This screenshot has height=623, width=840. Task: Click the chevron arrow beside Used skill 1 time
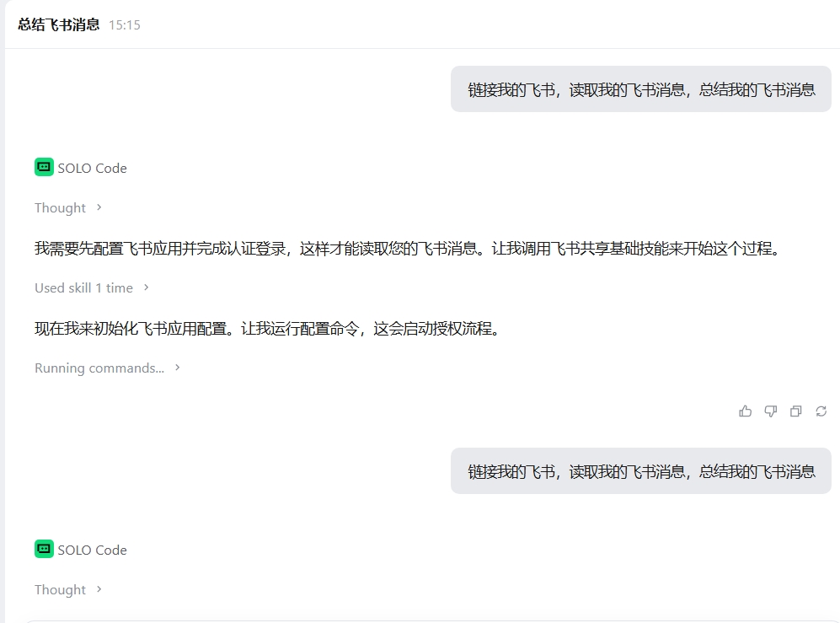146,288
